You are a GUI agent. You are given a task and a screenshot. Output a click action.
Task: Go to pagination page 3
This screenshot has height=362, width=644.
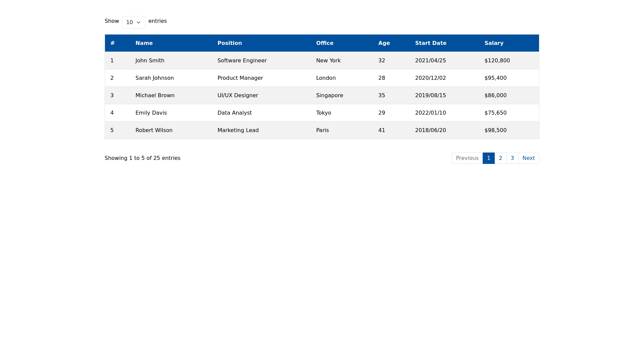(512, 158)
